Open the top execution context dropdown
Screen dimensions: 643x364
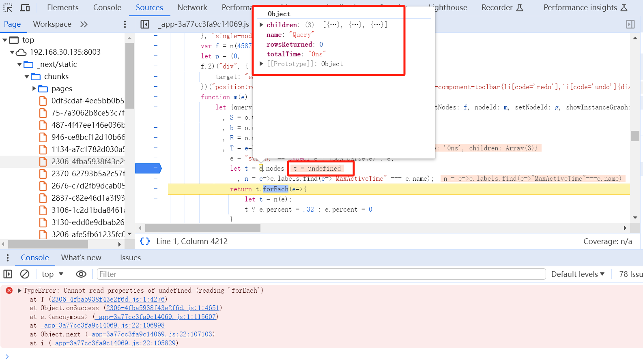tap(52, 274)
